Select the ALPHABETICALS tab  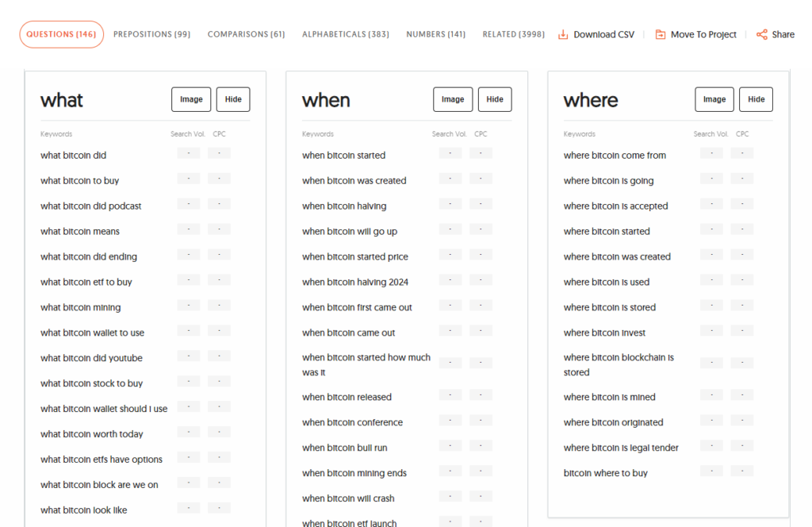[345, 34]
